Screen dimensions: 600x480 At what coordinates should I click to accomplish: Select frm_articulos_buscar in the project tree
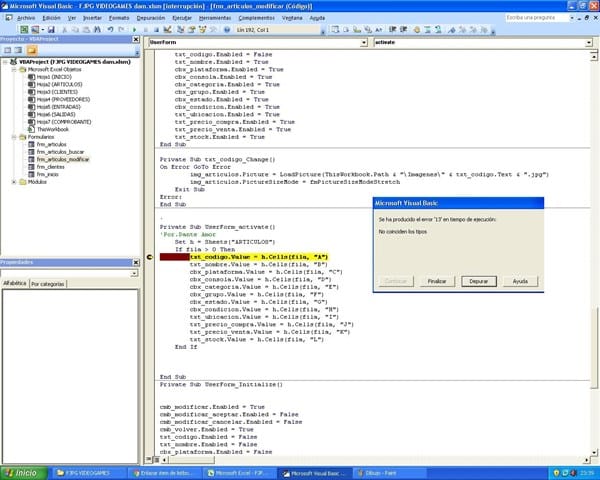click(62, 150)
